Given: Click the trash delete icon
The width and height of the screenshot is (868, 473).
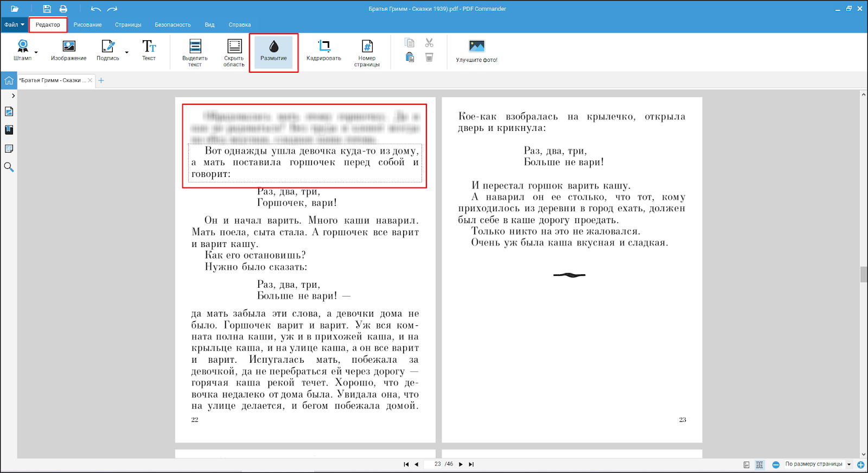Looking at the screenshot, I should point(429,57).
